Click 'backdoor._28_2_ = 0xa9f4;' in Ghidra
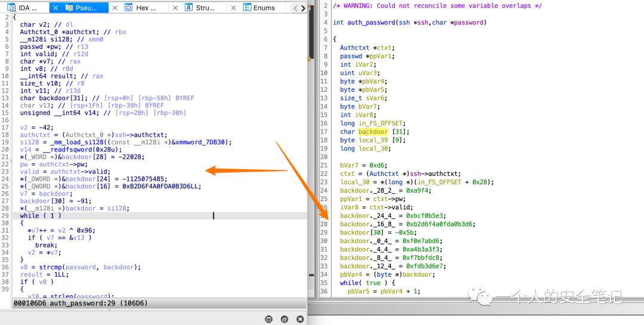 (385, 191)
